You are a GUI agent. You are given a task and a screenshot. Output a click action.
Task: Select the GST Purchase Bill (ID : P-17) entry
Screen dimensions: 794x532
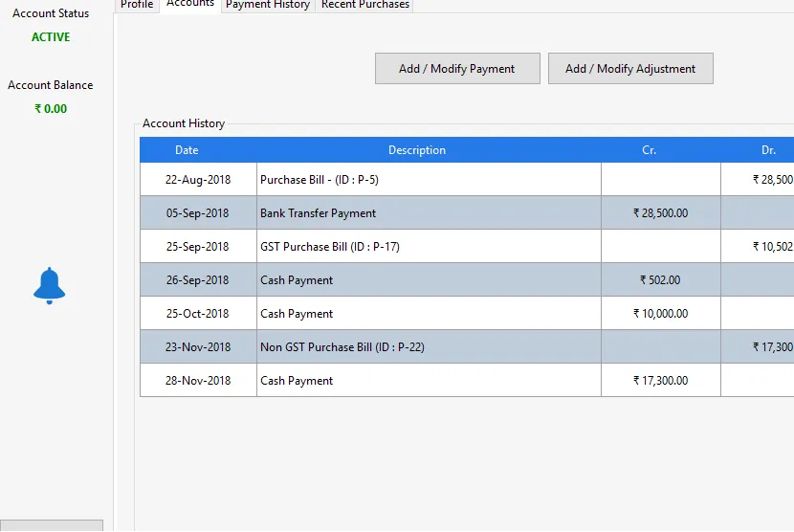click(330, 247)
